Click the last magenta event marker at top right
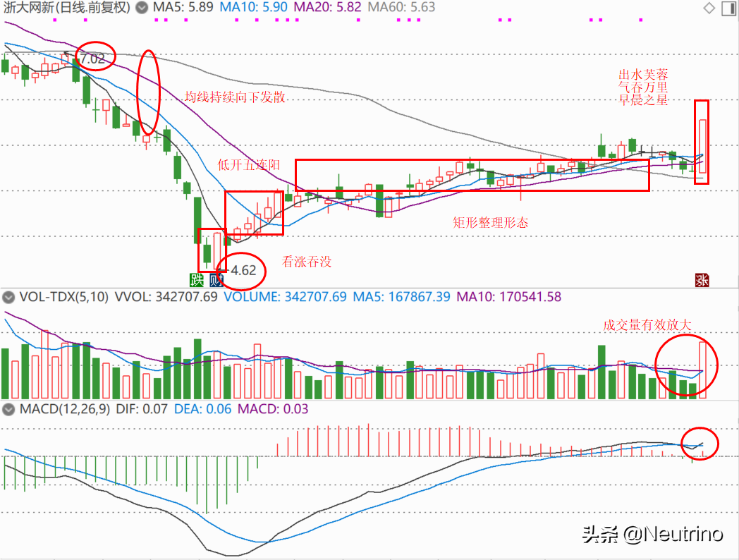Image resolution: width=739 pixels, height=560 pixels. 641,20
